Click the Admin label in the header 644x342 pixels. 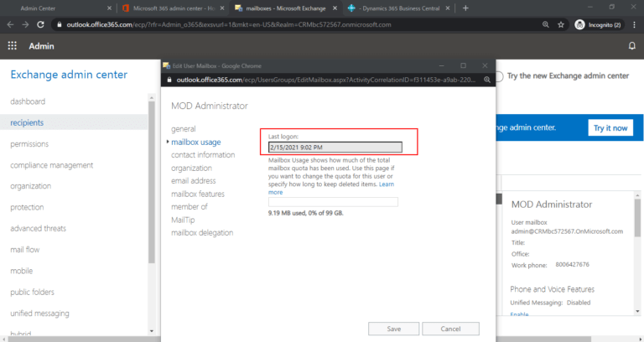click(41, 46)
